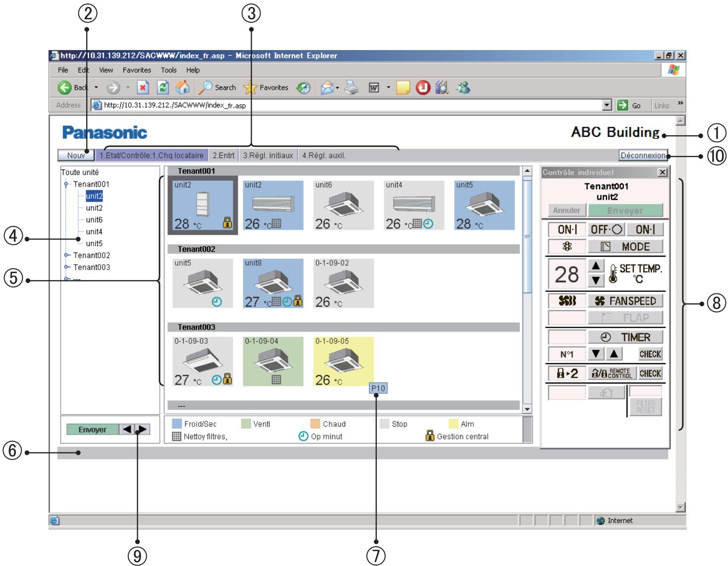Click the left arrow beside Envoyer

(x=127, y=430)
